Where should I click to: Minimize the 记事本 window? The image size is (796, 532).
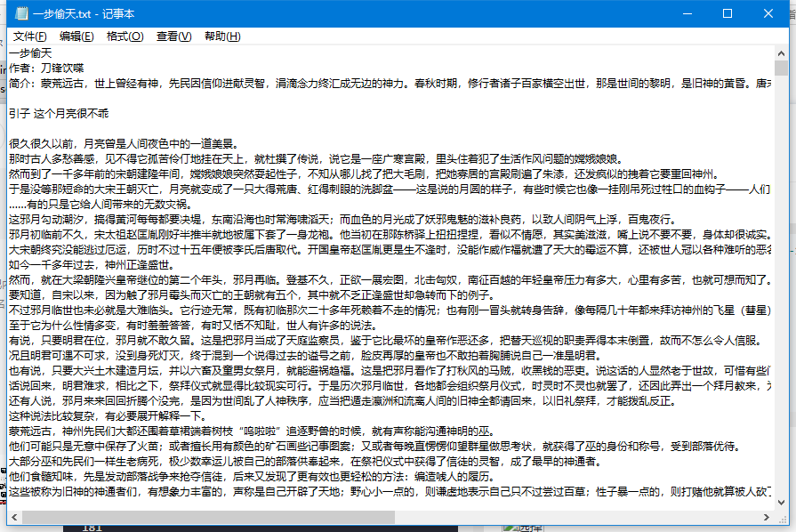point(686,13)
